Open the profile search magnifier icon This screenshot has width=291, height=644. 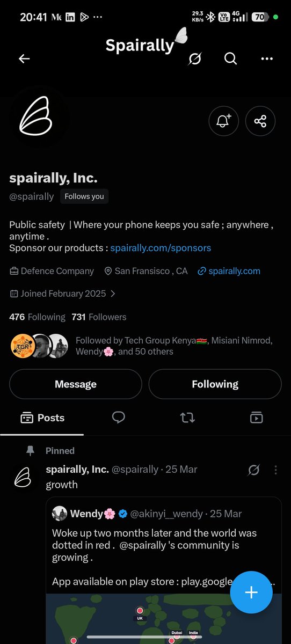pyautogui.click(x=230, y=58)
